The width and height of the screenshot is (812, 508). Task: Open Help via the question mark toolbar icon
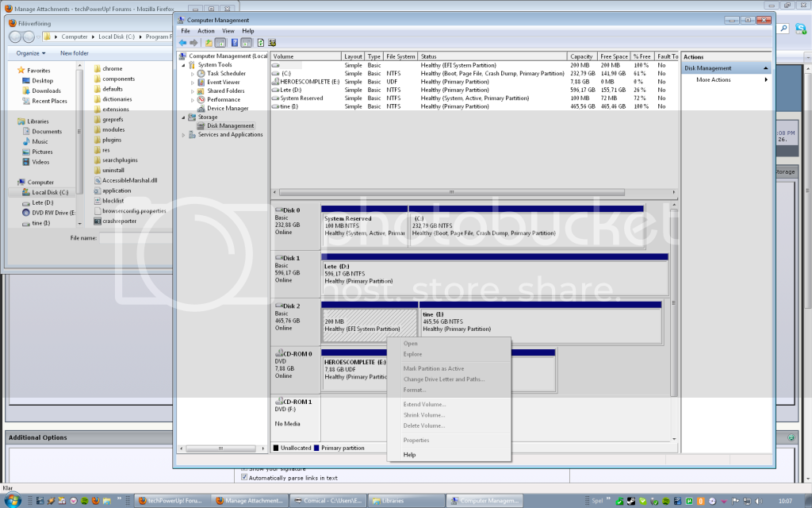coord(235,42)
